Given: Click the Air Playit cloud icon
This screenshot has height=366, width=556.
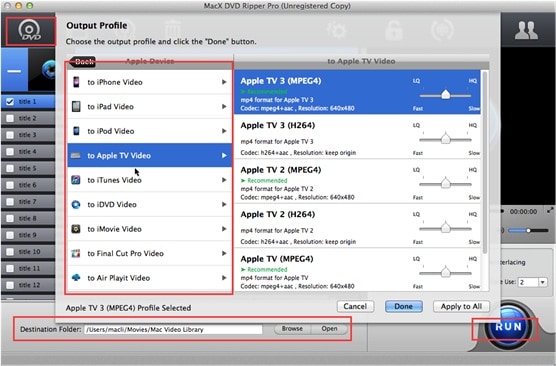Looking at the screenshot, I should pos(76,278).
